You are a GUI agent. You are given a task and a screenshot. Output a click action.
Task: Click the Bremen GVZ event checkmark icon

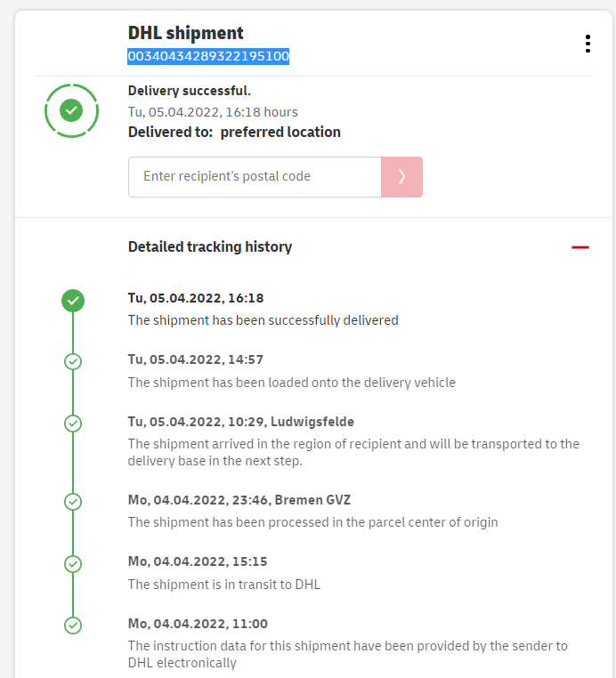(x=73, y=502)
